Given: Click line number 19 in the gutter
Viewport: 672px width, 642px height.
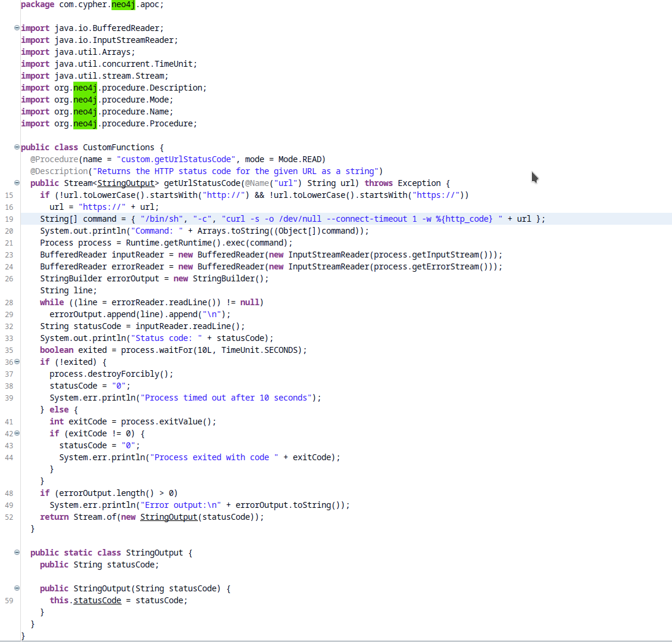Looking at the screenshot, I should (x=9, y=219).
